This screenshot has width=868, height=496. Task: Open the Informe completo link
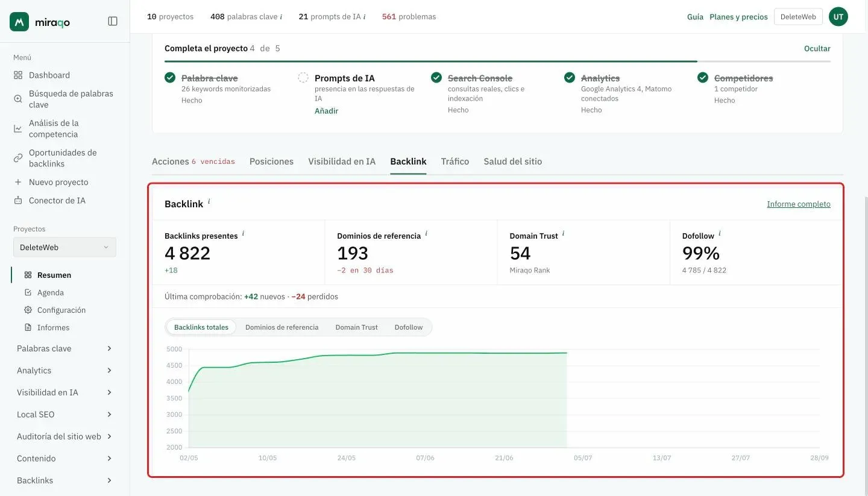[x=799, y=204]
